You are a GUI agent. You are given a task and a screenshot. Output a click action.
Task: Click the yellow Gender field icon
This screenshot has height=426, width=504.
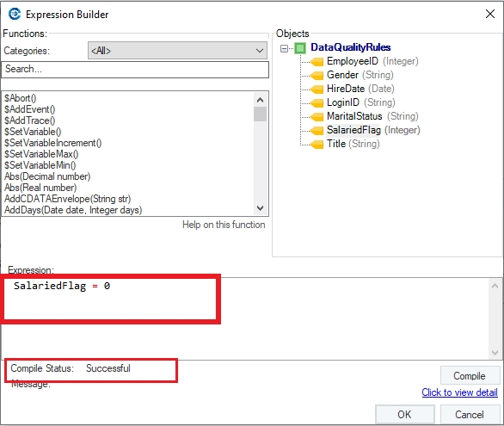click(x=317, y=75)
